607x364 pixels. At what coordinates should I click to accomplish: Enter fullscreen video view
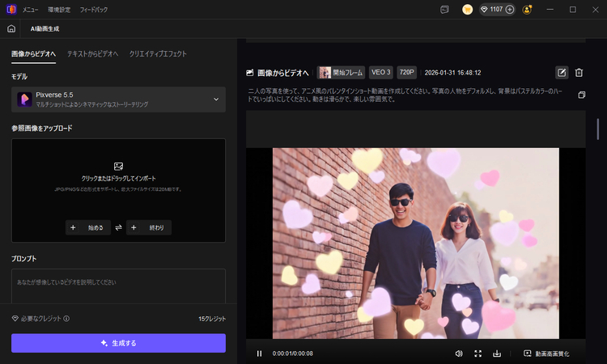coord(478,353)
